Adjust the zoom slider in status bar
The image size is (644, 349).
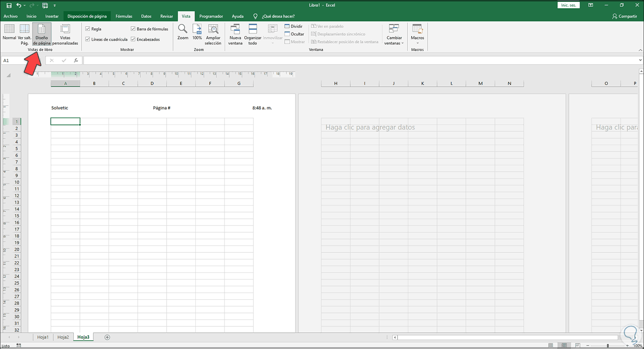coord(608,346)
